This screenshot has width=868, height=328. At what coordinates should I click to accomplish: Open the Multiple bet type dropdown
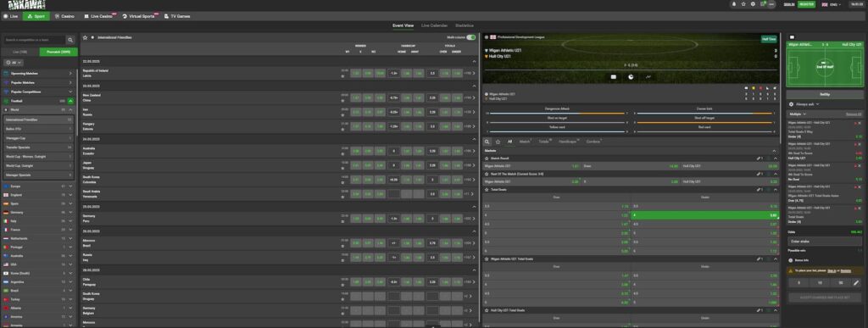coord(798,114)
